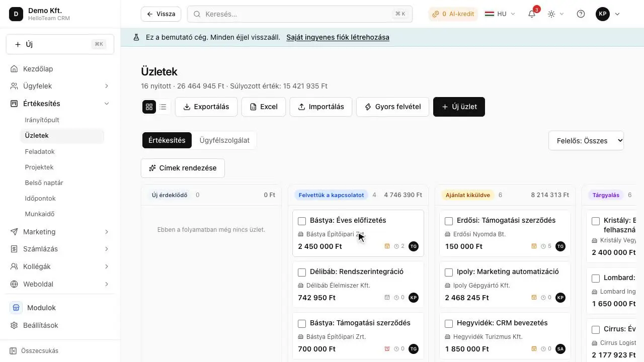Check the Bástya: Éves előfizetés checkbox
Viewport: 644px width, 362px height.
[302, 221]
